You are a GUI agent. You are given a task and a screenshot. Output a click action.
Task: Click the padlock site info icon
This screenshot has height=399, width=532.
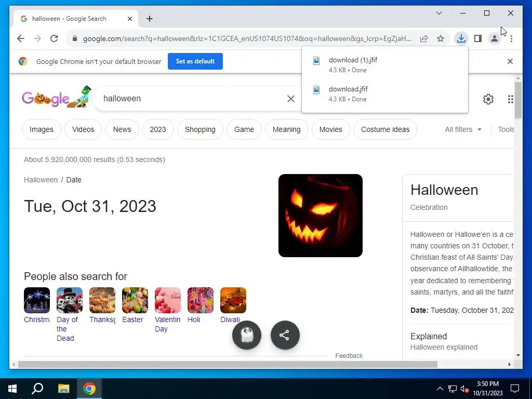pyautogui.click(x=75, y=38)
